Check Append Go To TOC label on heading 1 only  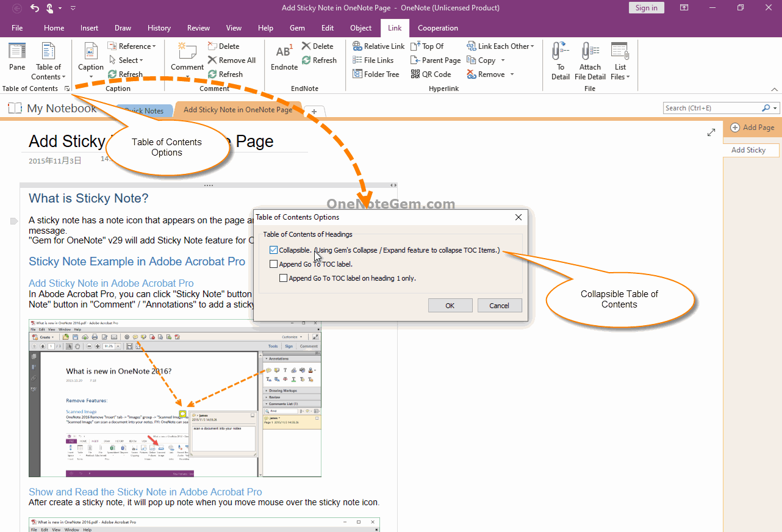[283, 278]
